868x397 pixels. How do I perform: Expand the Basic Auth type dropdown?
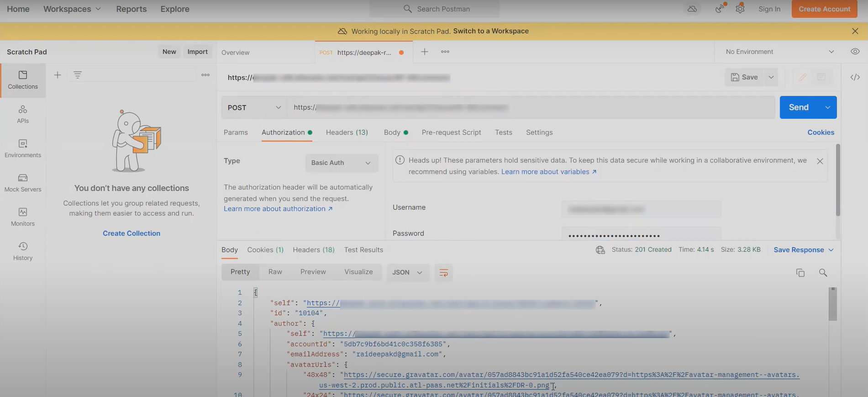click(x=341, y=163)
